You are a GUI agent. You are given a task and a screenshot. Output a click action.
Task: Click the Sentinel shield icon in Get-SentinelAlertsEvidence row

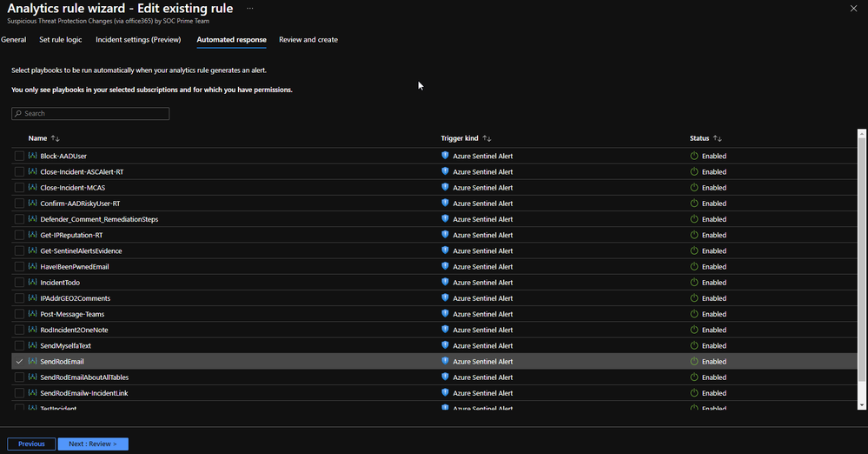(x=445, y=250)
